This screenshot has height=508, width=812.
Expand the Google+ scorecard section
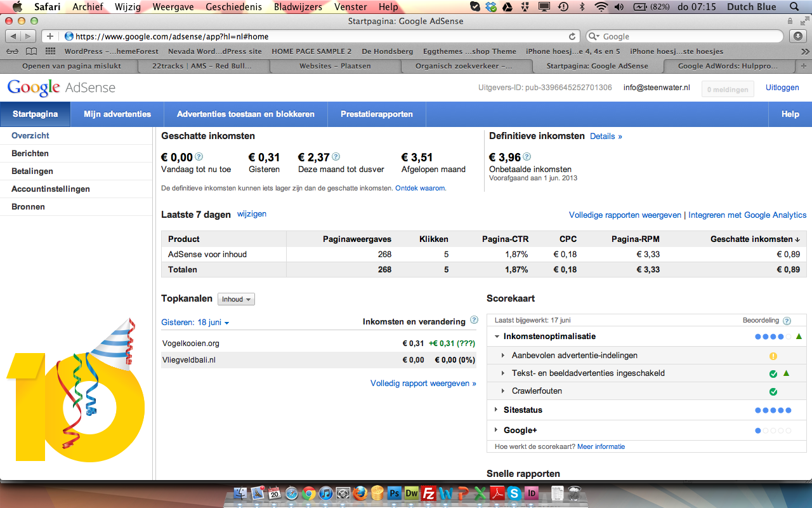click(496, 430)
